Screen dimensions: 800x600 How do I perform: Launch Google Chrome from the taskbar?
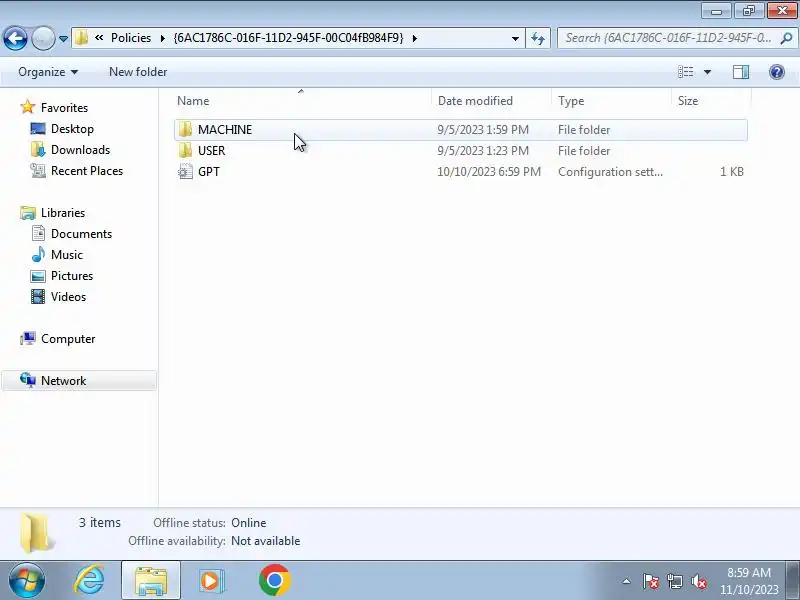(x=274, y=581)
